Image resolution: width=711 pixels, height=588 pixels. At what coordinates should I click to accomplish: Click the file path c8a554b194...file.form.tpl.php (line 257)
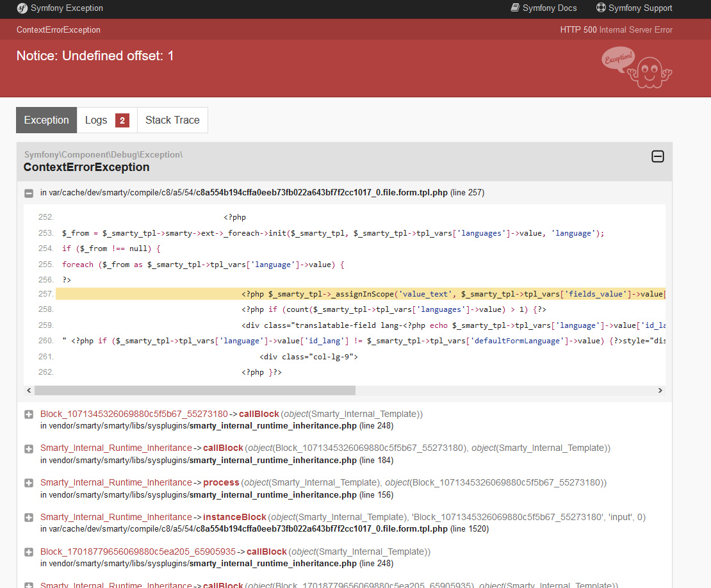tap(262, 193)
